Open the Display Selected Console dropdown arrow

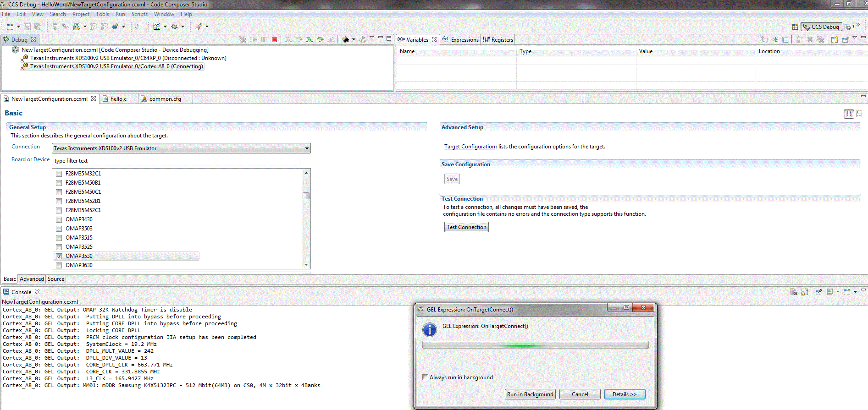838,292
